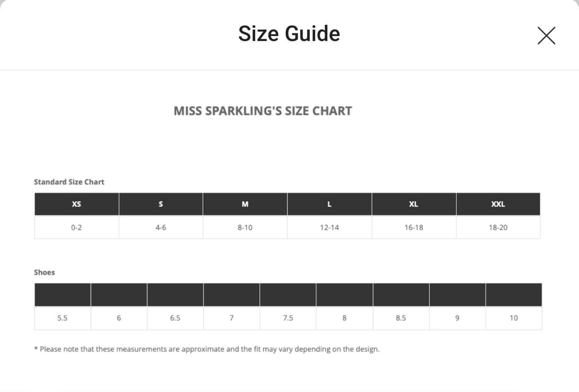Select the L size header cell
The height and width of the screenshot is (392, 579).
pos(329,204)
